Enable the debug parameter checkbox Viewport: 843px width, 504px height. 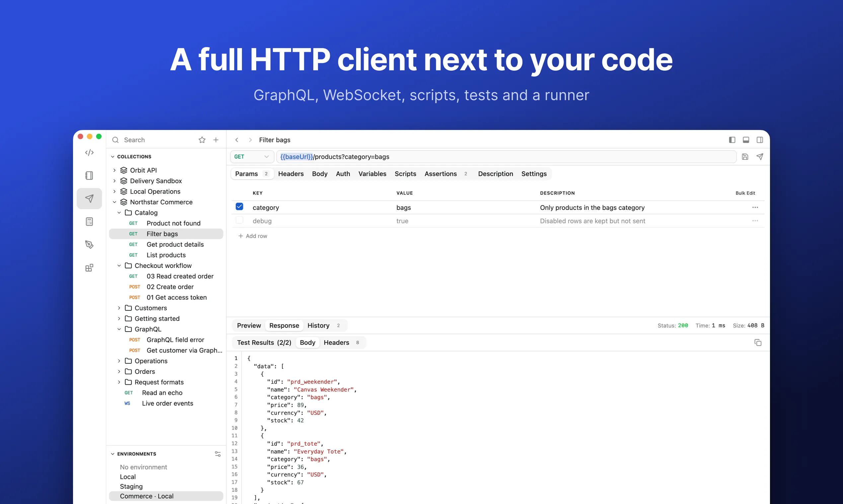pyautogui.click(x=239, y=220)
